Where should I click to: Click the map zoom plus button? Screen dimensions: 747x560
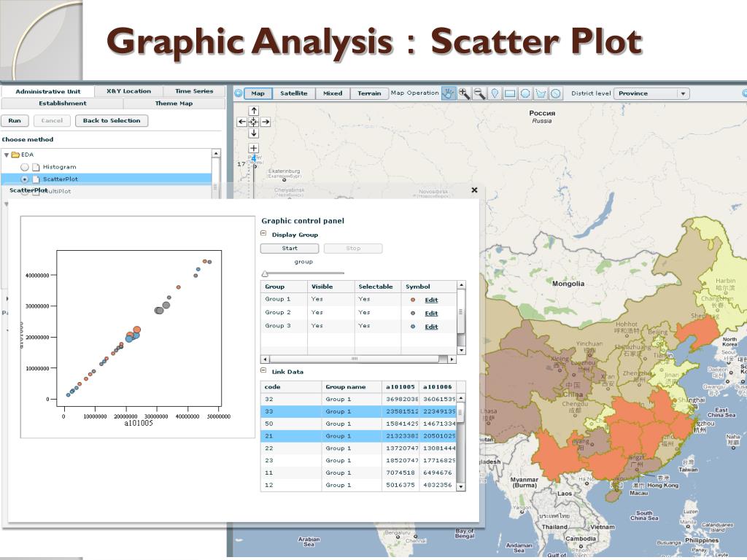[254, 148]
